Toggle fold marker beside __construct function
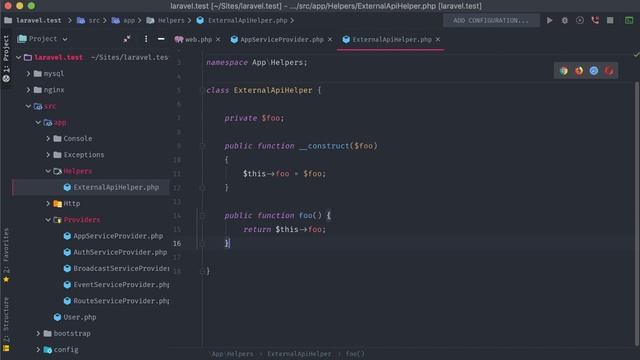 (202, 146)
